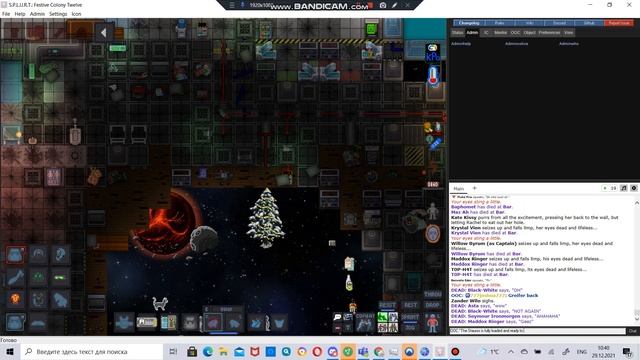Switch to the IC tab
The image size is (640, 360).
coord(486,33)
